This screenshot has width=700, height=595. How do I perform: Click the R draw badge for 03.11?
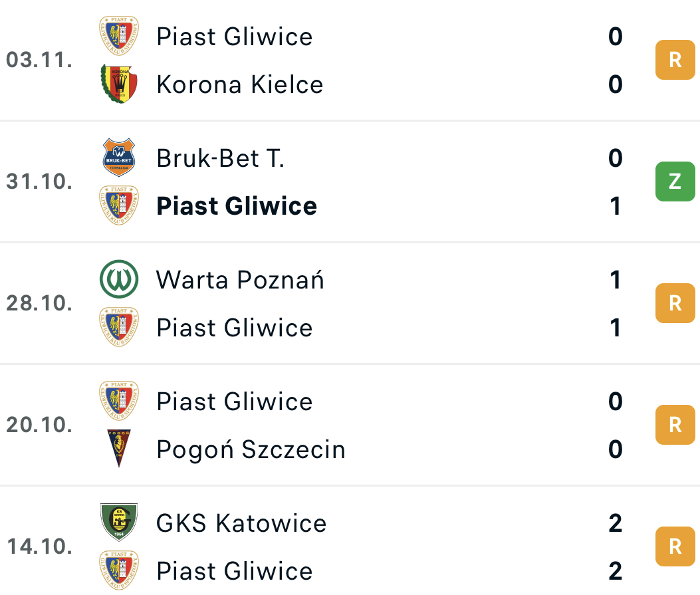tap(675, 60)
